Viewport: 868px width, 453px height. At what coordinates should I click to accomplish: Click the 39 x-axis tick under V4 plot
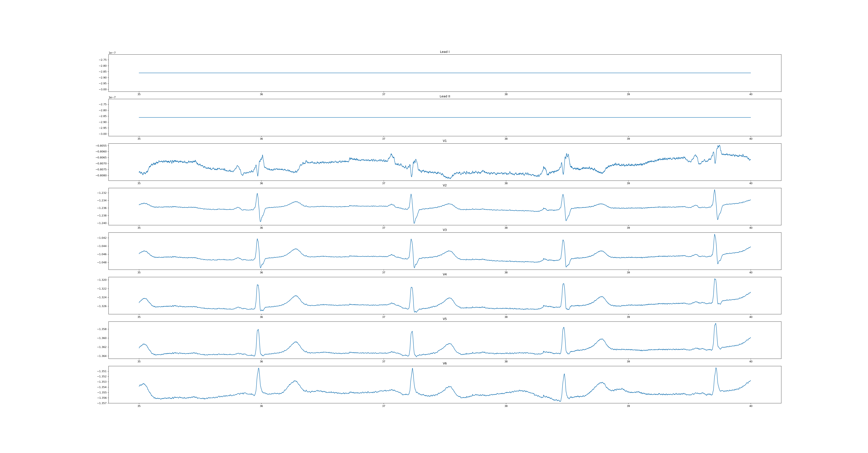pyautogui.click(x=628, y=317)
